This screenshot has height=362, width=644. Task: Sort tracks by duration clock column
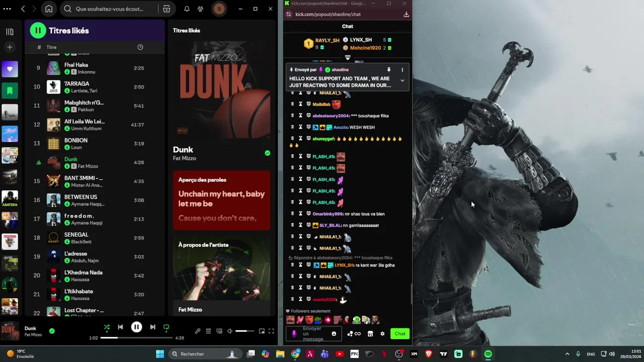140,47
